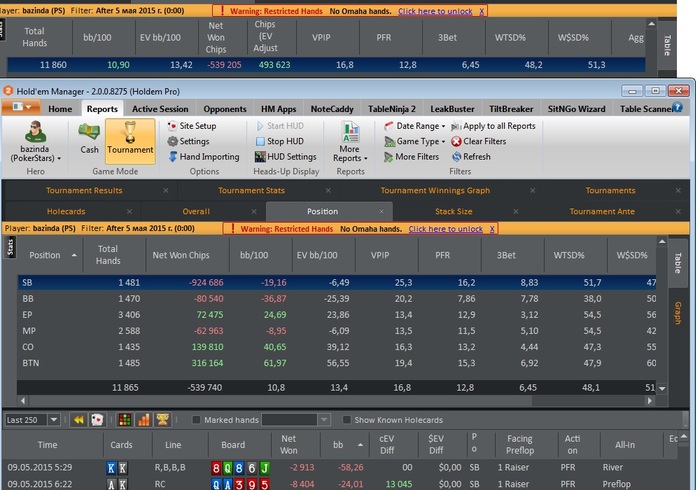Sort hands by the bb column header

point(345,445)
